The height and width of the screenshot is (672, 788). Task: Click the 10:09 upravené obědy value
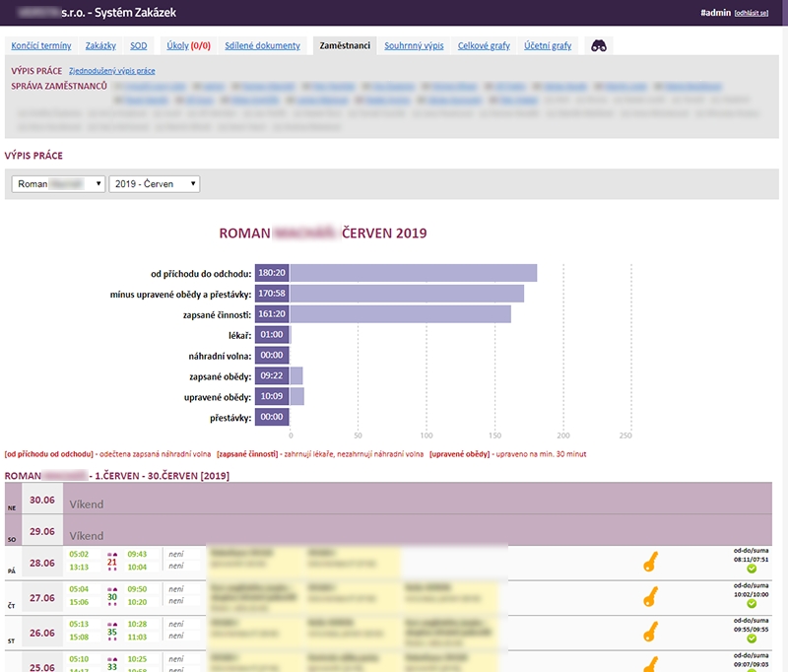[x=272, y=396]
